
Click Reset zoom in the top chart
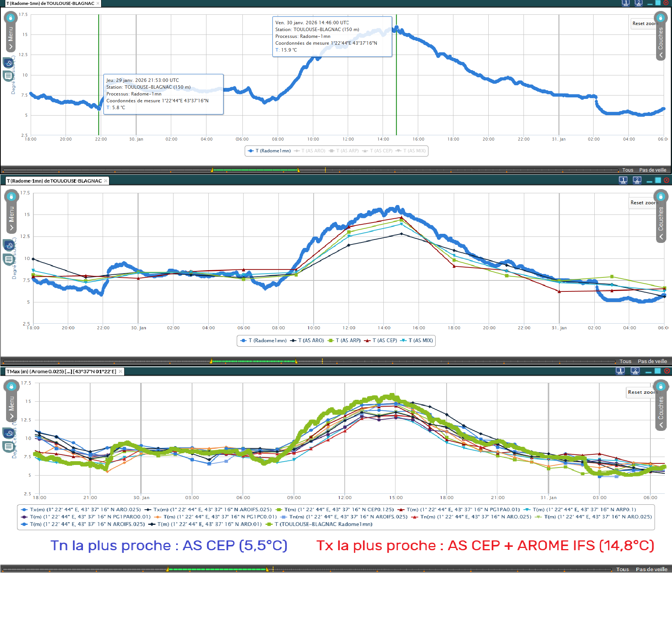point(644,23)
